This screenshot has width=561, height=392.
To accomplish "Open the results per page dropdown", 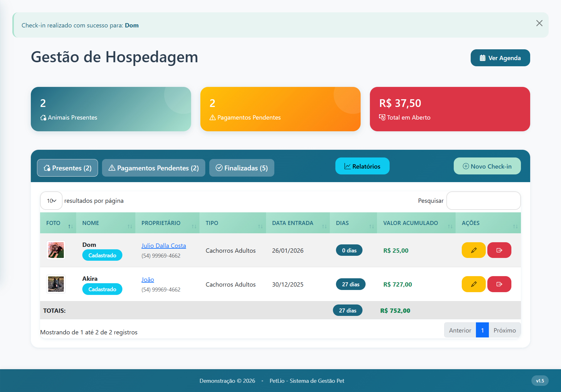I will [x=51, y=201].
